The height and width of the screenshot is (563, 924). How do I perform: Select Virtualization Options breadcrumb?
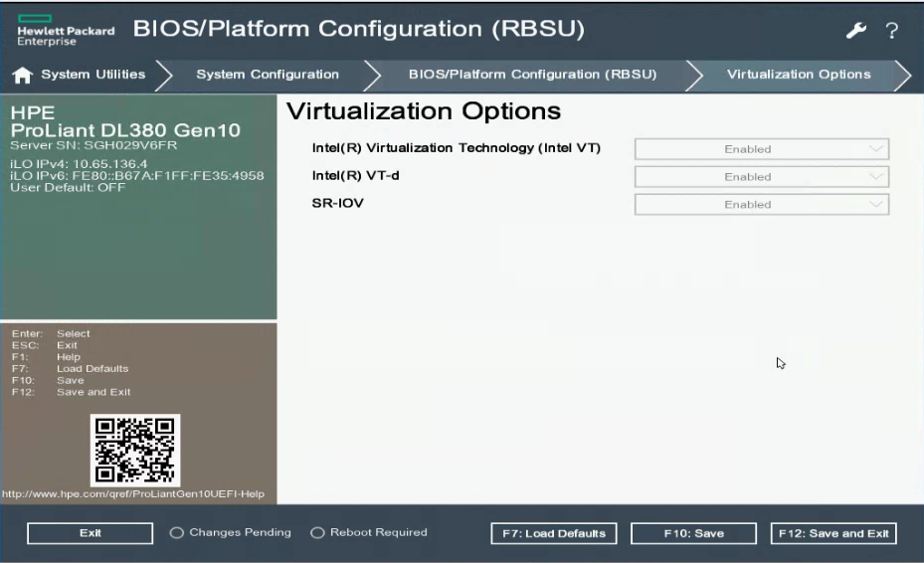pyautogui.click(x=799, y=75)
